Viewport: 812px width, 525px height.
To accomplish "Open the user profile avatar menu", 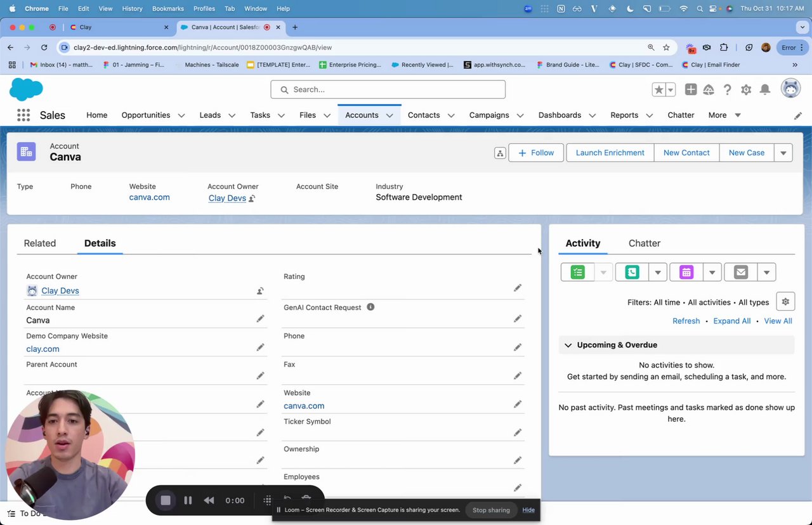I will (x=791, y=89).
